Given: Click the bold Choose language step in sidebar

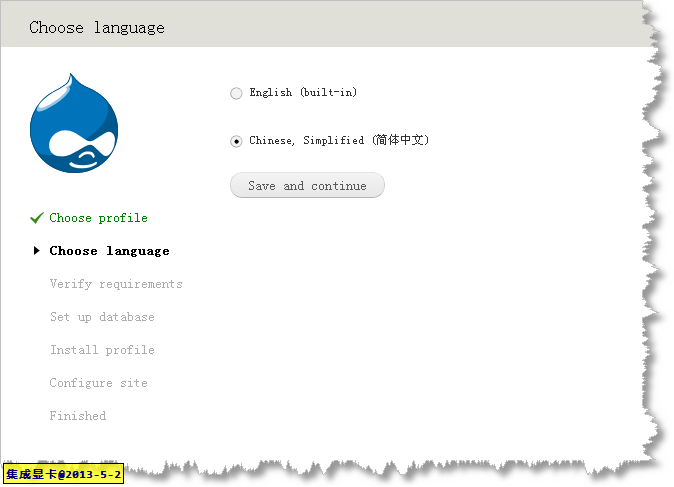Looking at the screenshot, I should tap(109, 251).
